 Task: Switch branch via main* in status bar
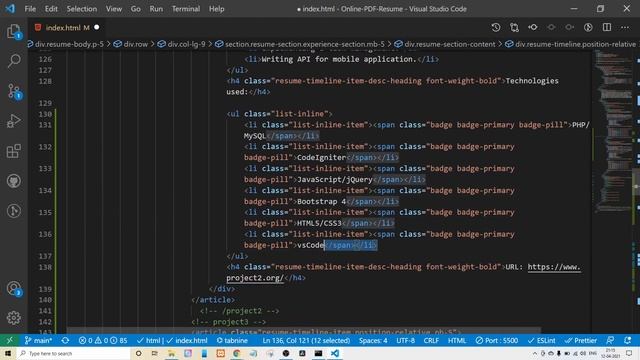coord(38,340)
